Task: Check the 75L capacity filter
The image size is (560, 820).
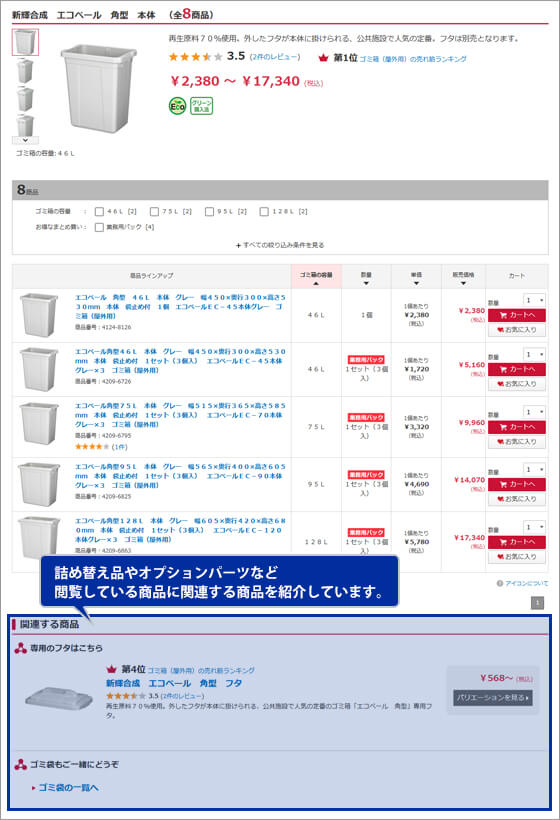Action: (154, 211)
